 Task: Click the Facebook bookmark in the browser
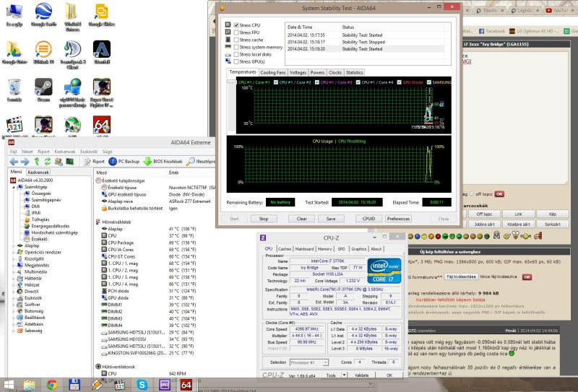click(492, 31)
